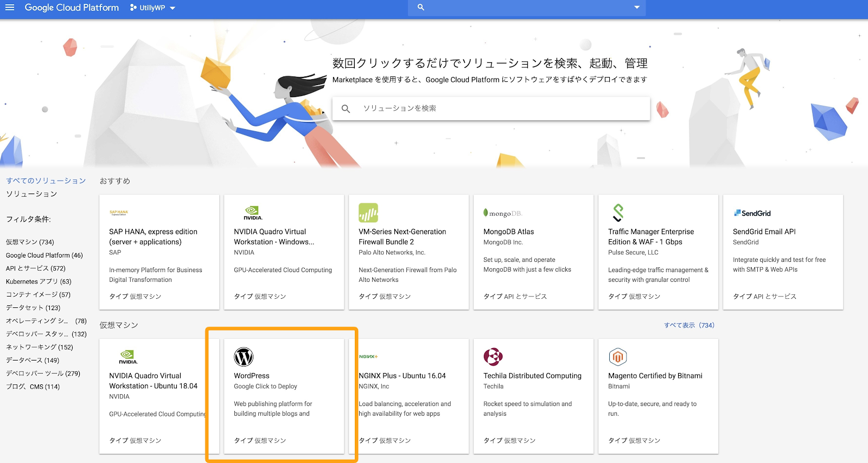
Task: Open the hamburger navigation menu
Action: point(10,8)
